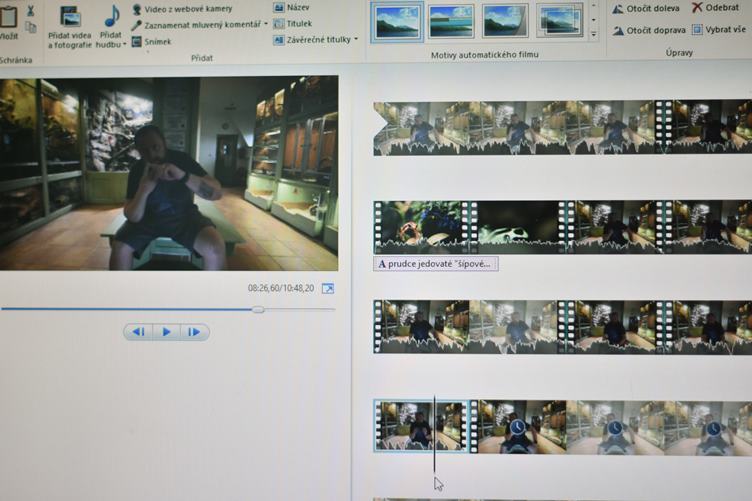The width and height of the screenshot is (752, 501).
Task: Add a caption with Titulek
Action: [293, 23]
